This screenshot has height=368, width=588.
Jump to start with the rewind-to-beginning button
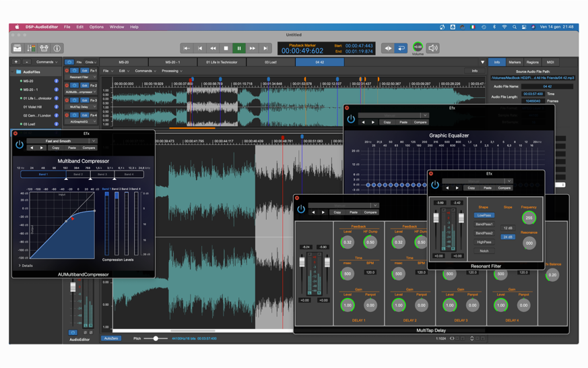click(187, 49)
